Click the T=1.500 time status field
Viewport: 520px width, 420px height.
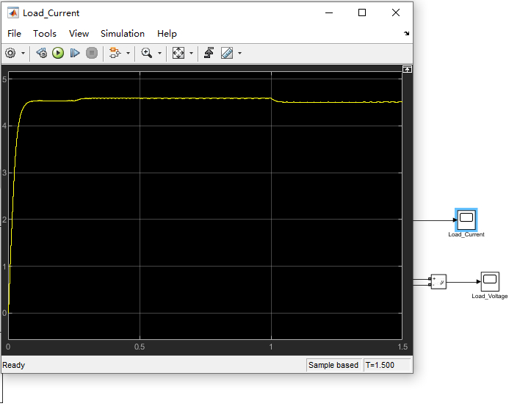(387, 365)
